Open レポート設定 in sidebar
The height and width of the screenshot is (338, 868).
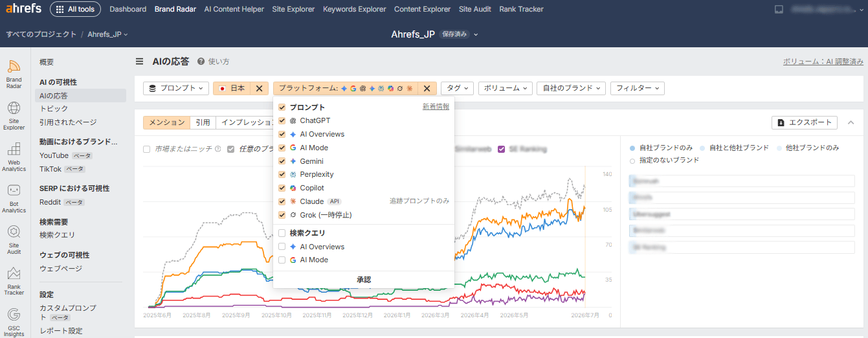(61, 331)
